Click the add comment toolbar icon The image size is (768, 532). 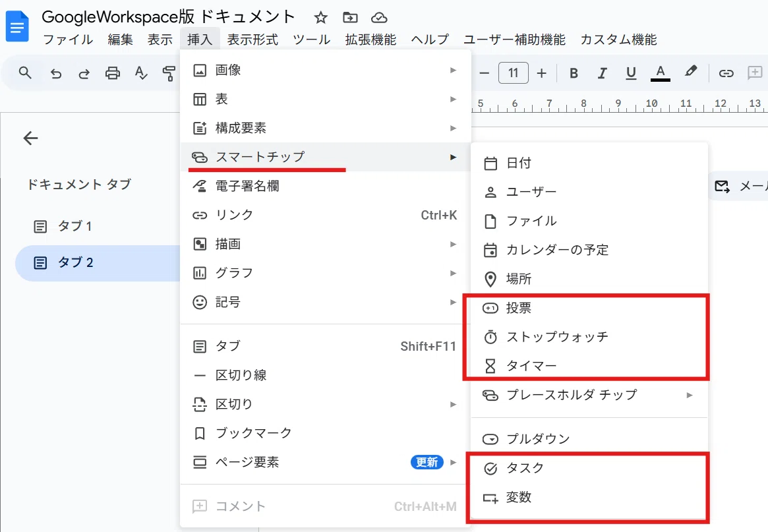pos(755,73)
